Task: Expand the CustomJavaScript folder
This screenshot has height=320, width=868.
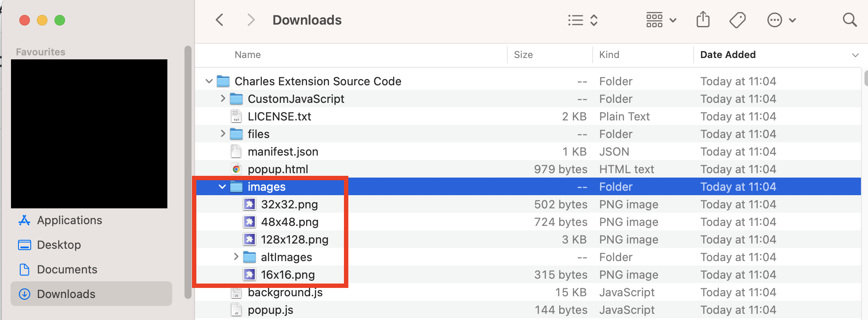Action: coord(223,98)
